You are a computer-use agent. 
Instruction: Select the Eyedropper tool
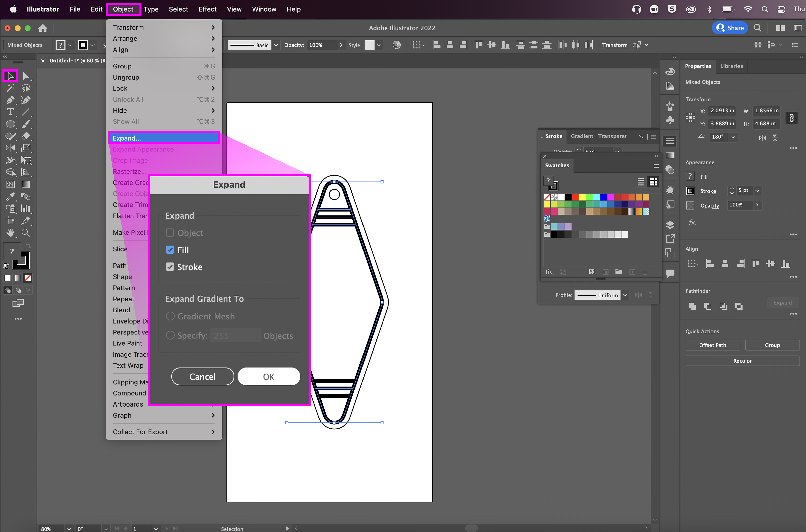click(x=10, y=196)
